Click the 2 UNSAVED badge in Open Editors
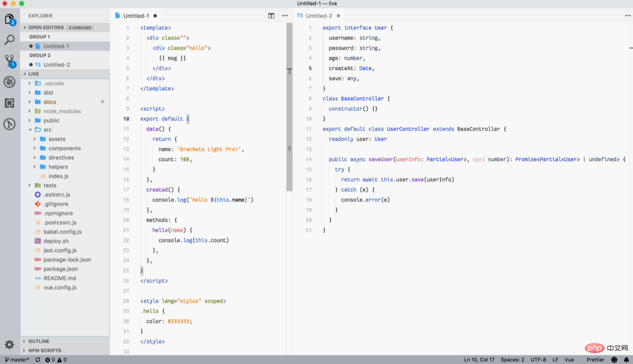Viewport: 633px width, 364px height. 80,28
